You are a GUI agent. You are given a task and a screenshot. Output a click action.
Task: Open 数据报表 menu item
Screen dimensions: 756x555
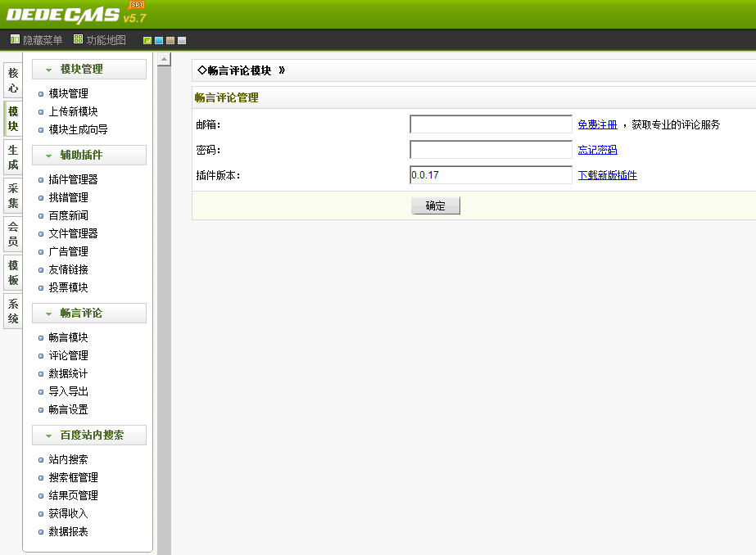(69, 532)
